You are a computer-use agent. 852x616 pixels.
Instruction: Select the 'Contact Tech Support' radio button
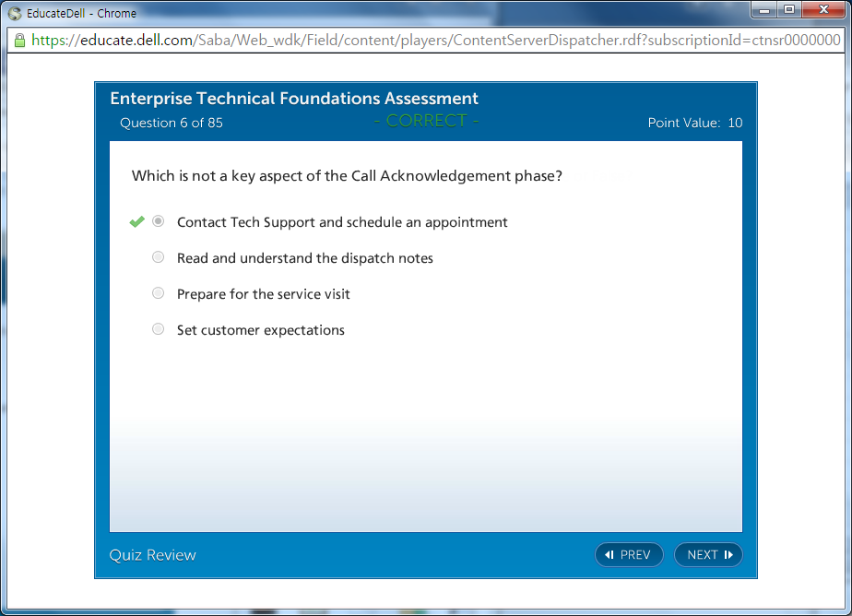(159, 221)
